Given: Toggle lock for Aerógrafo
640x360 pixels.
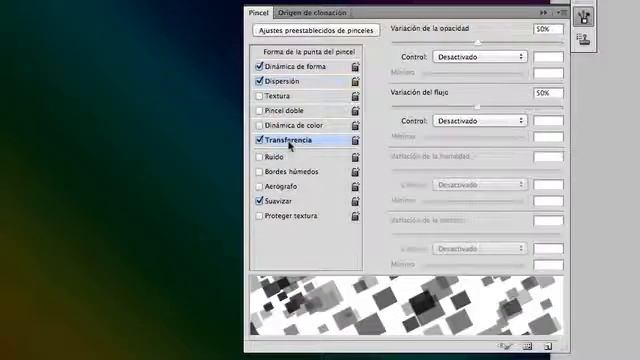Looking at the screenshot, I should point(356,187).
